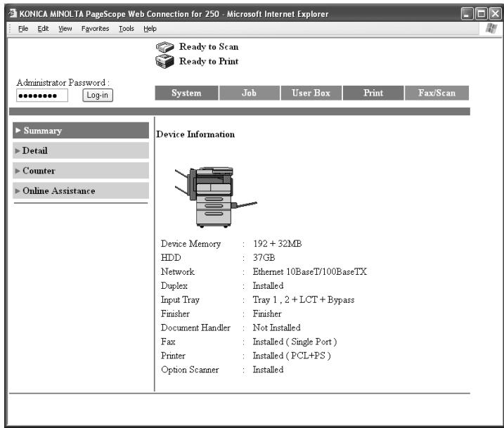The width and height of the screenshot is (504, 428).
Task: Click 'Installed ( PCL+PS )' printer value
Action: pos(292,356)
